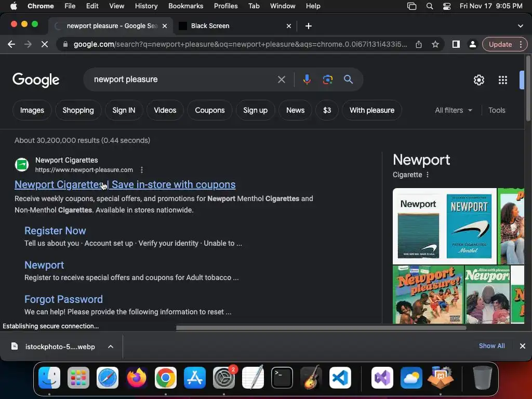Open Finder from the Dock
Image resolution: width=532 pixels, height=399 pixels.
point(49,378)
